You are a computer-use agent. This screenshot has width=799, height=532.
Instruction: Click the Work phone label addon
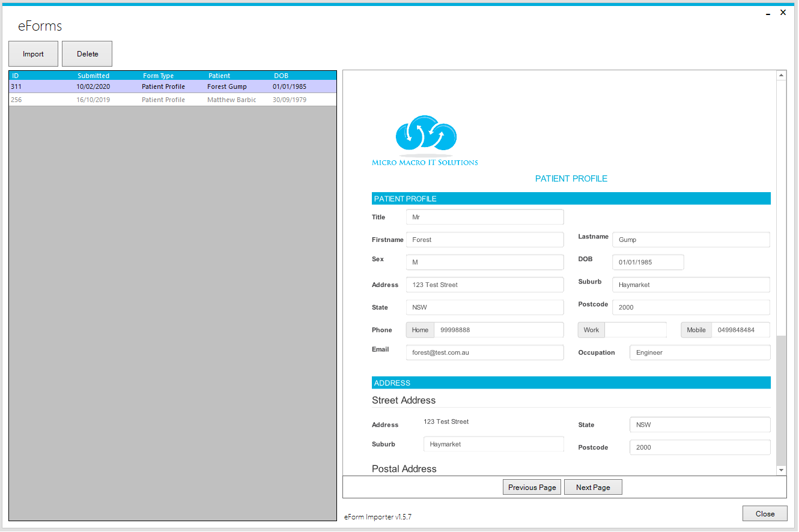(591, 330)
